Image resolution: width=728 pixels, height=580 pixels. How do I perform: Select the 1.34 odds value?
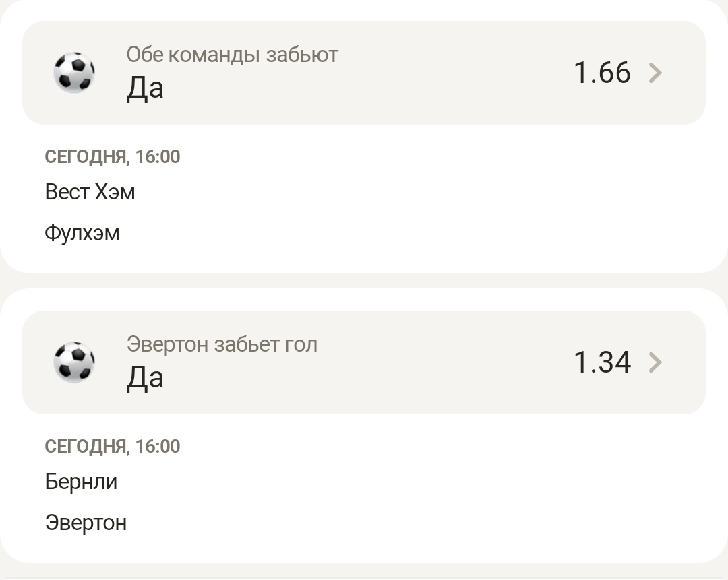pos(602,362)
